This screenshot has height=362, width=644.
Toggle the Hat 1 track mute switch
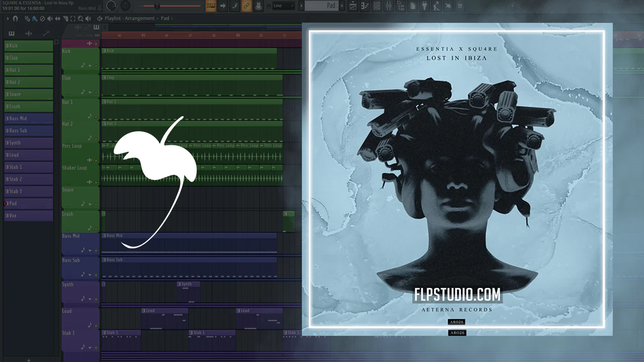click(96, 116)
